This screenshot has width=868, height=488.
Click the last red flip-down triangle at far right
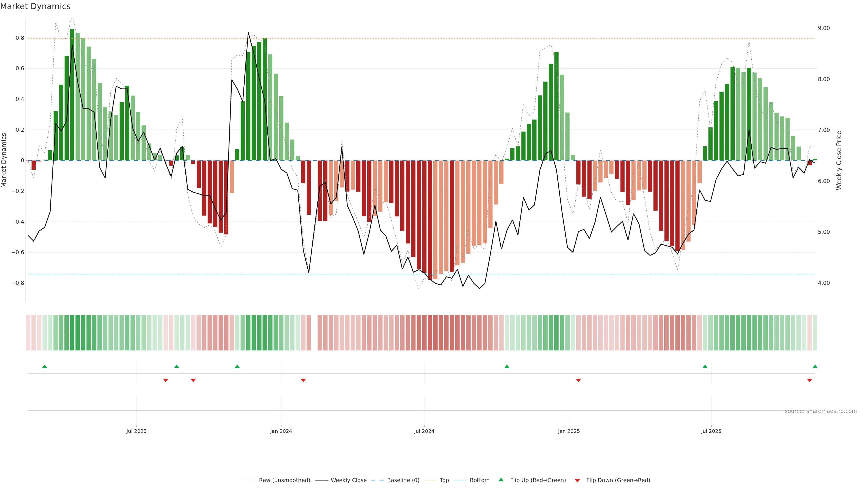(809, 380)
